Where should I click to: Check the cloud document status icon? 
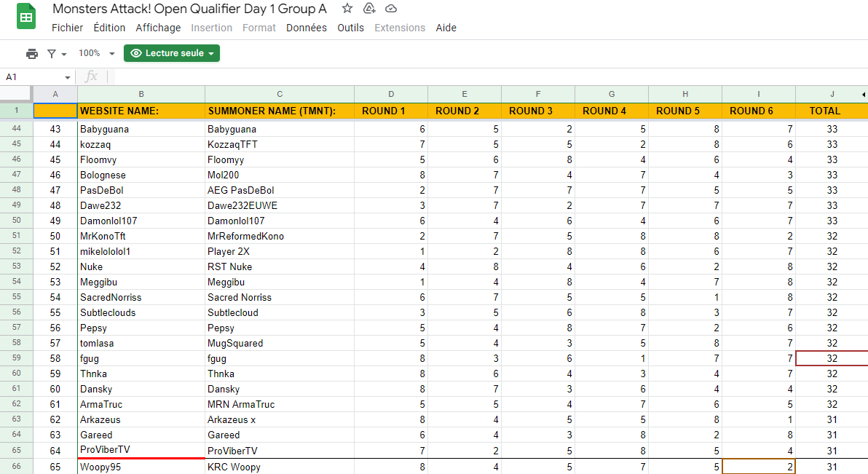(391, 8)
